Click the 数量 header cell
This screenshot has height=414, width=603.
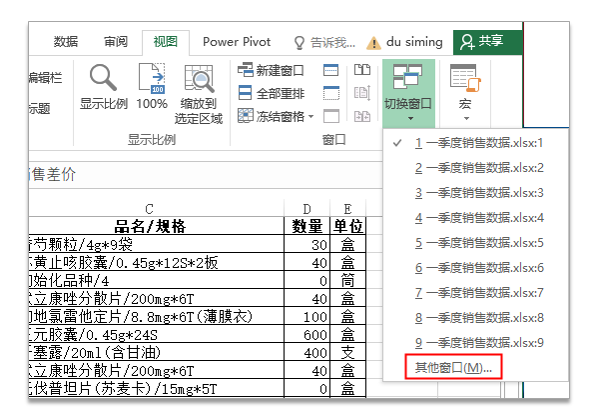tap(307, 226)
